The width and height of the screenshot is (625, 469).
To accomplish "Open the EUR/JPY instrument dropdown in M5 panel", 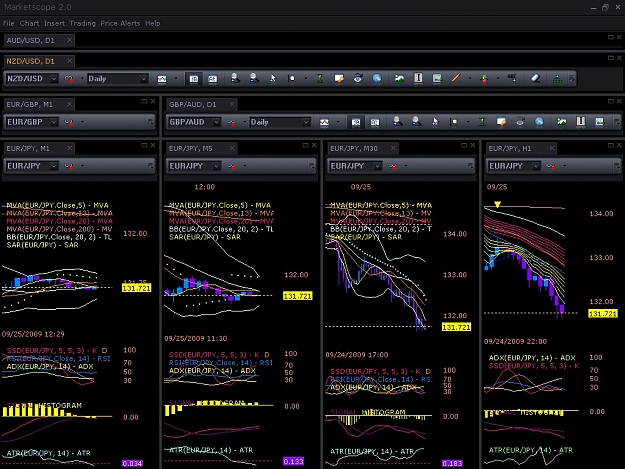I will pos(216,166).
